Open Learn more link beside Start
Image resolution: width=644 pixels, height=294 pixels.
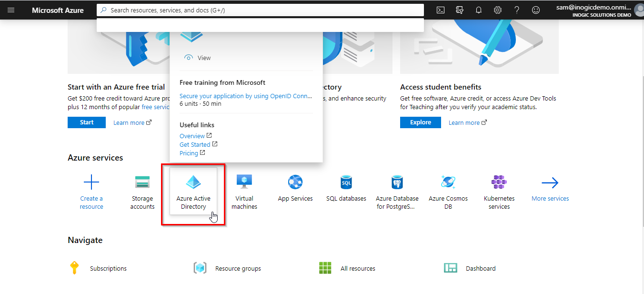click(x=132, y=122)
